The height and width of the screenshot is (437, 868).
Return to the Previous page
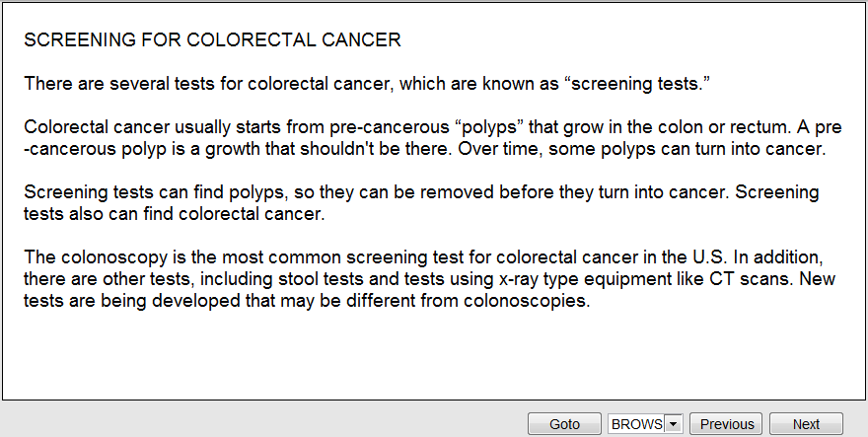pos(727,424)
